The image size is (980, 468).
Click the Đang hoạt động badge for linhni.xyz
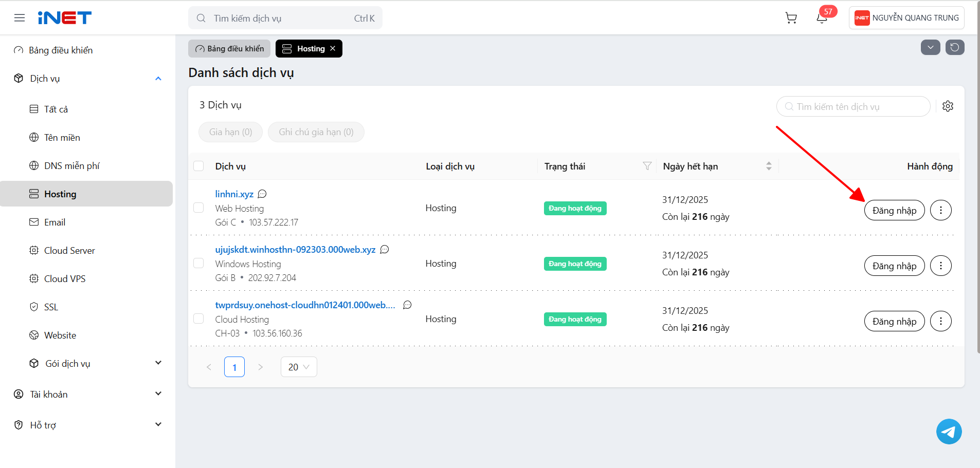coord(575,208)
